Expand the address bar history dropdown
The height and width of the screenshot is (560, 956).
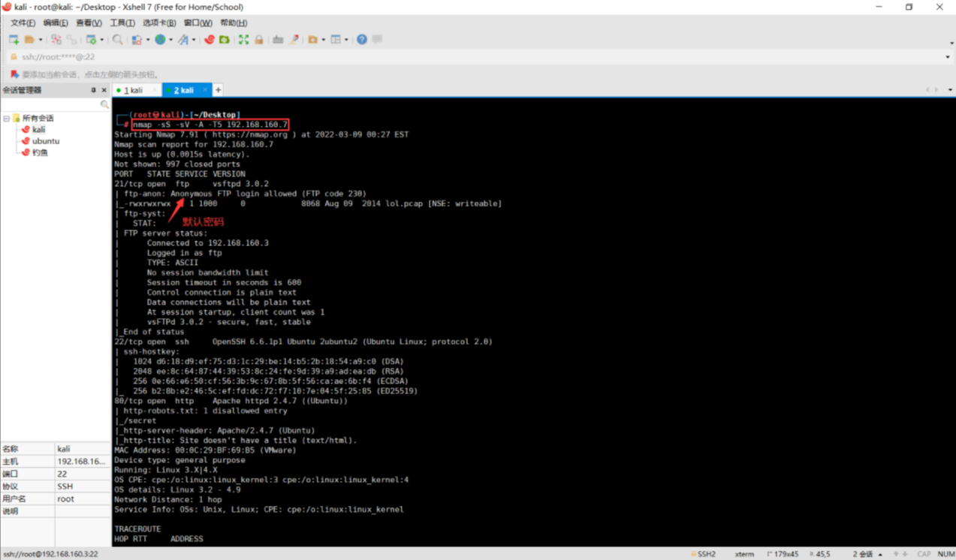[947, 57]
